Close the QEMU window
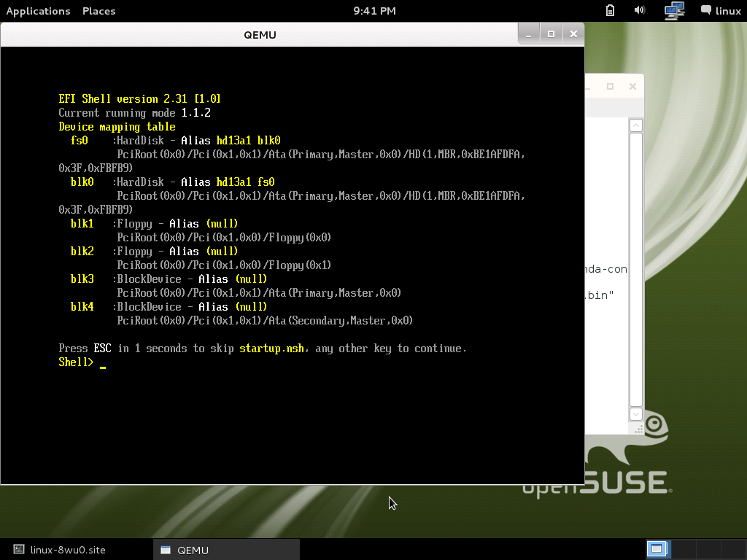The height and width of the screenshot is (560, 747). point(573,34)
